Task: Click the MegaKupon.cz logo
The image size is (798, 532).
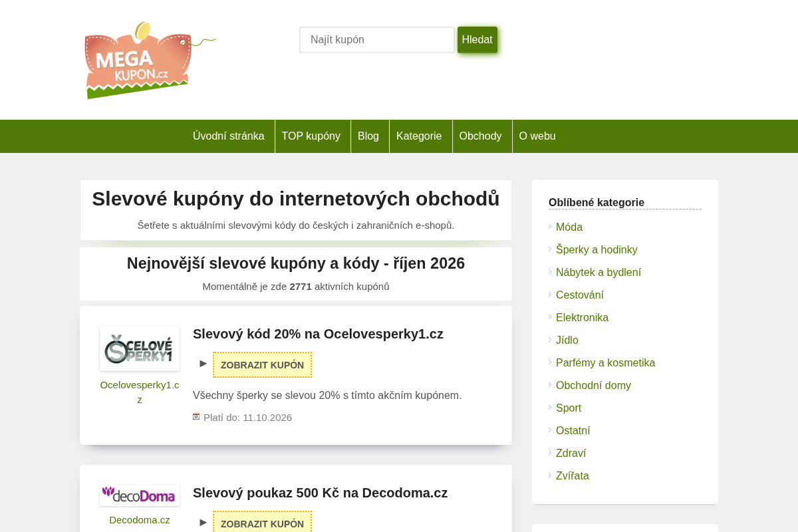Action: (150, 61)
